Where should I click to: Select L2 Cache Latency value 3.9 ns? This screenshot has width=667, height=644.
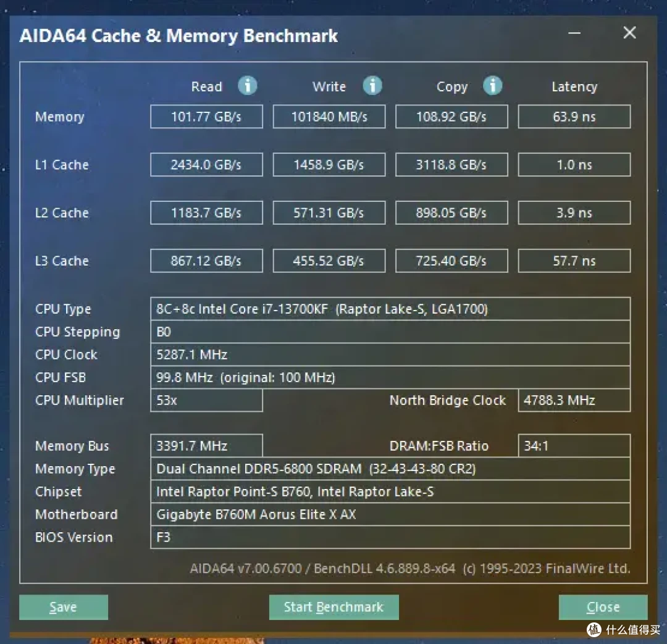tap(574, 212)
